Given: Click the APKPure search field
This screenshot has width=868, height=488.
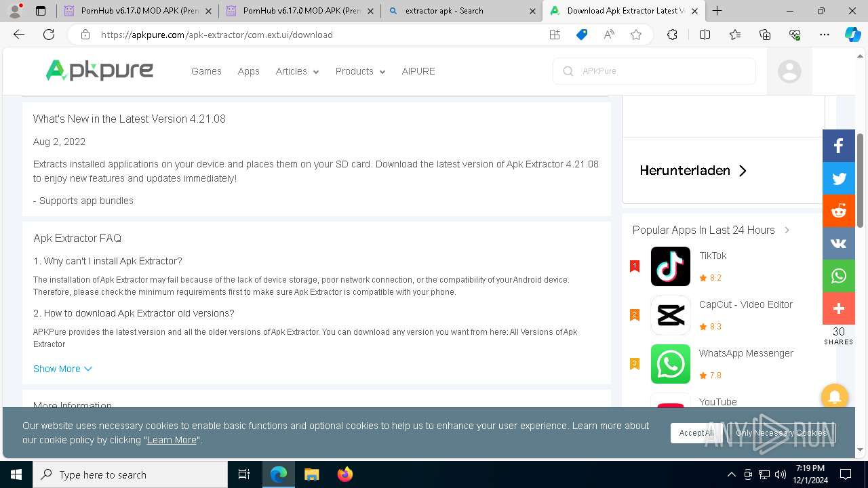Looking at the screenshot, I should (x=654, y=71).
